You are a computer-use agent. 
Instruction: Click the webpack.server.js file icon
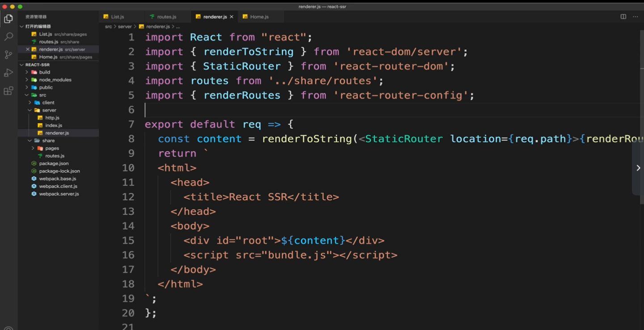pyautogui.click(x=34, y=194)
